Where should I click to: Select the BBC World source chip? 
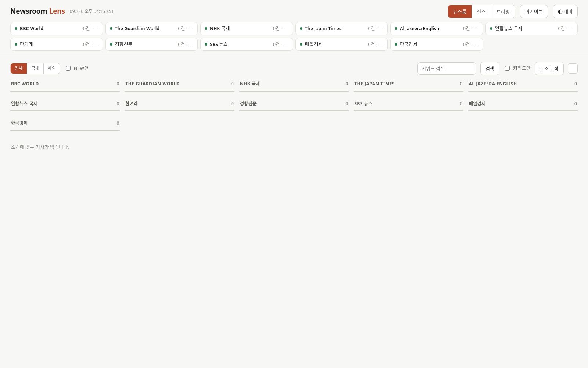click(x=57, y=29)
